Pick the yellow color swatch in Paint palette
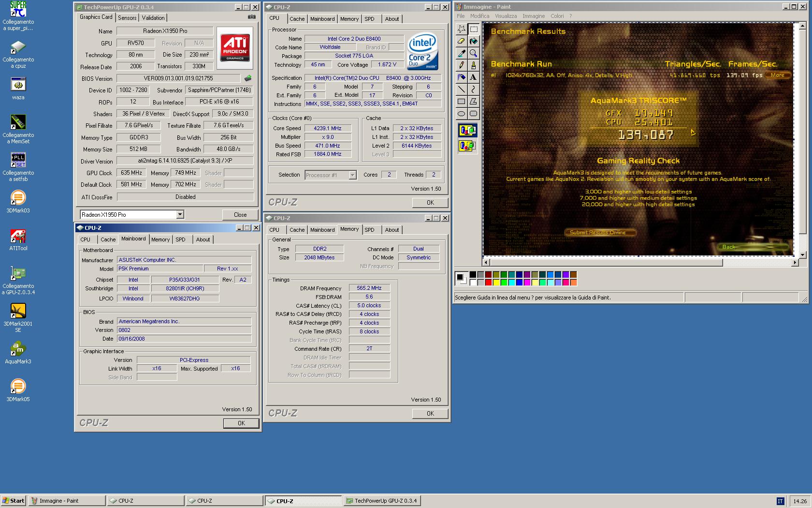Image resolution: width=812 pixels, height=508 pixels. pos(496,283)
